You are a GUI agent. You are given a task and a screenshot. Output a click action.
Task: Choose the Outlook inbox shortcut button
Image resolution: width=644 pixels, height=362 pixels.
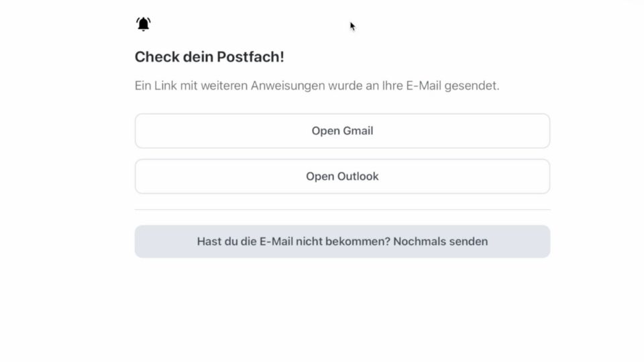[342, 176]
